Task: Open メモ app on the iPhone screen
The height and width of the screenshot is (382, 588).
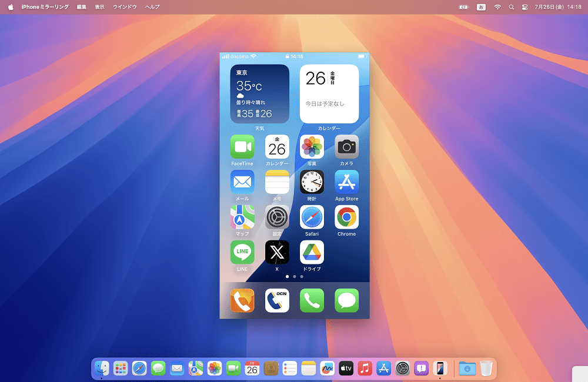Action: pos(277,182)
